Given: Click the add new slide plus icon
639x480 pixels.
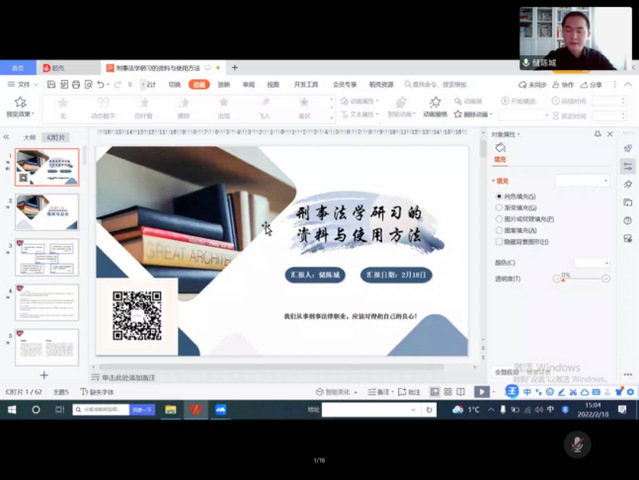Looking at the screenshot, I should pyautogui.click(x=44, y=375).
